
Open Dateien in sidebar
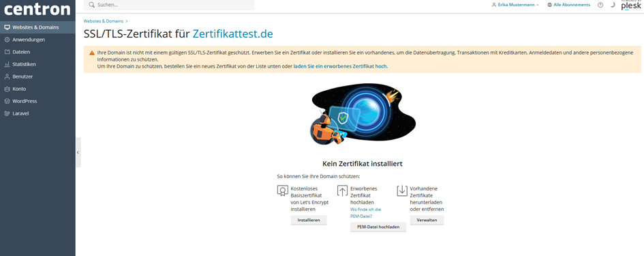point(37,53)
